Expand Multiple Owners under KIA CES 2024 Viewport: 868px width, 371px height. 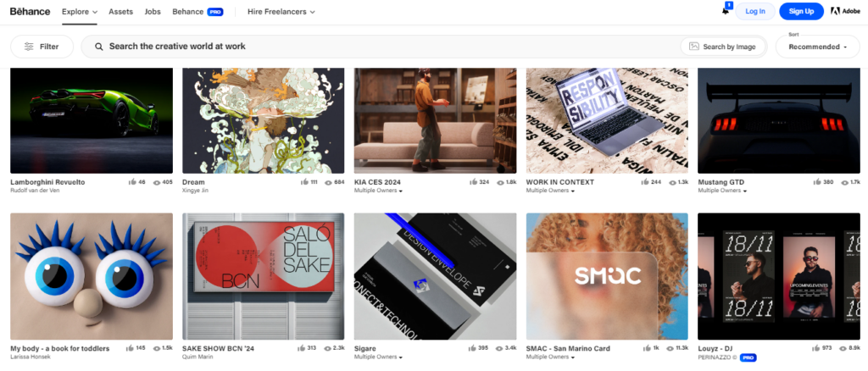(x=379, y=191)
